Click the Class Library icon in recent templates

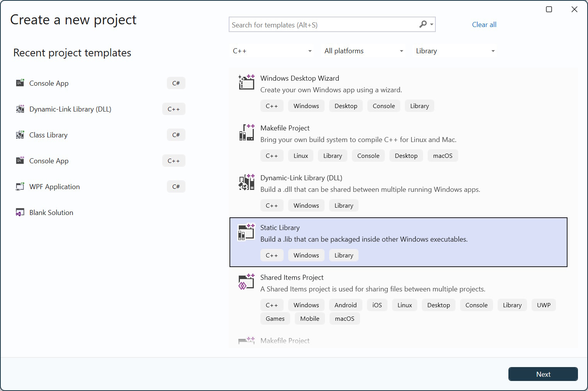click(20, 135)
